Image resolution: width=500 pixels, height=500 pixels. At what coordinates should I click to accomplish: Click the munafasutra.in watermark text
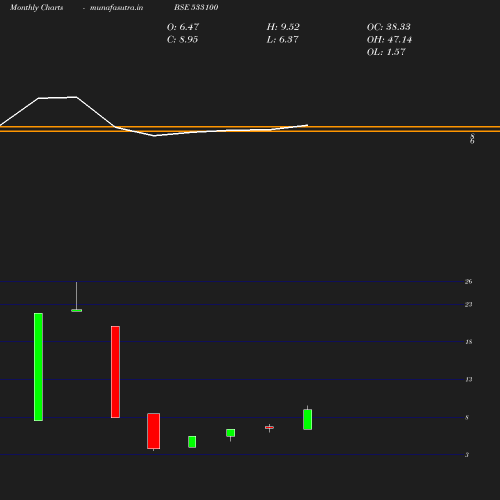click(116, 8)
